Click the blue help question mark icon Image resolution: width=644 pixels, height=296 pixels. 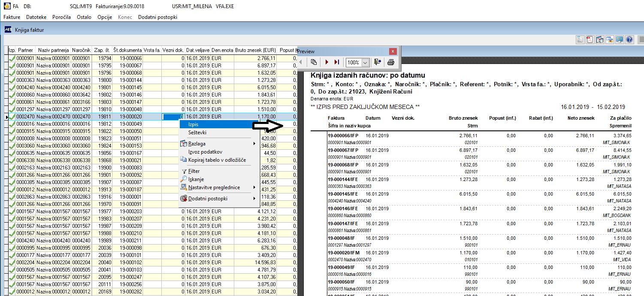(x=629, y=40)
